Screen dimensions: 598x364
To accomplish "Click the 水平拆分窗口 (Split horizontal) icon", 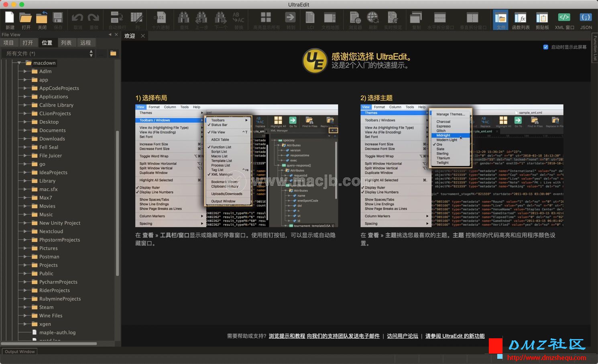I will coord(440,18).
